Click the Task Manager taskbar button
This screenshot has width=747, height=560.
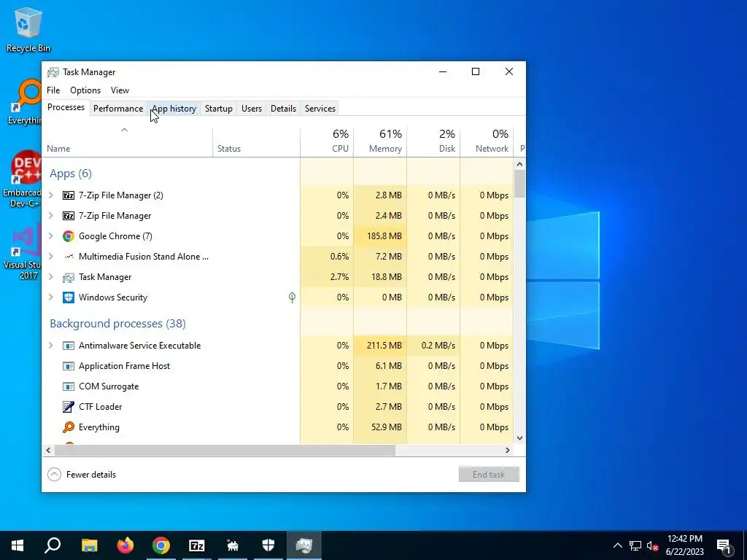304,545
